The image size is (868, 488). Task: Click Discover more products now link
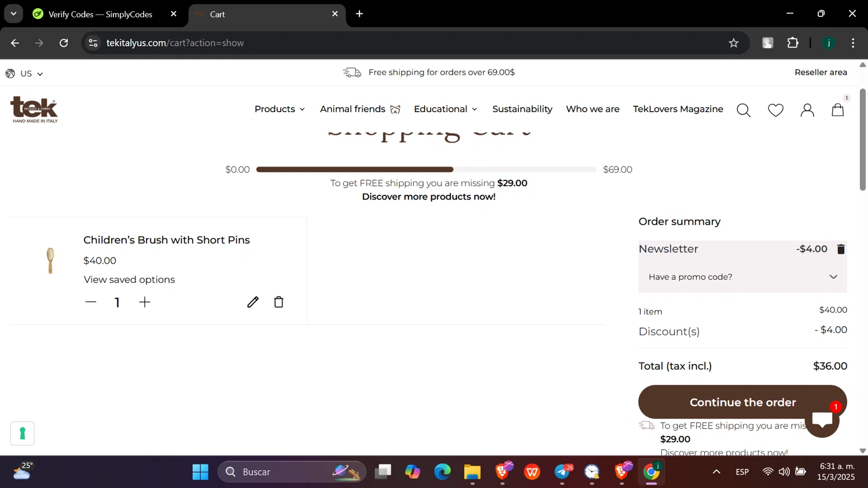click(429, 197)
